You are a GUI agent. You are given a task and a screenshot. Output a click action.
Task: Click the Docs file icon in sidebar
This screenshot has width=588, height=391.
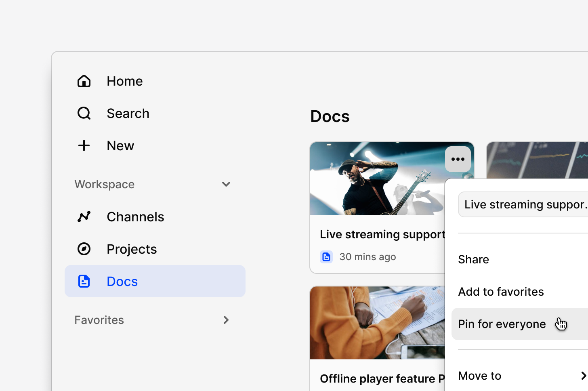84,281
